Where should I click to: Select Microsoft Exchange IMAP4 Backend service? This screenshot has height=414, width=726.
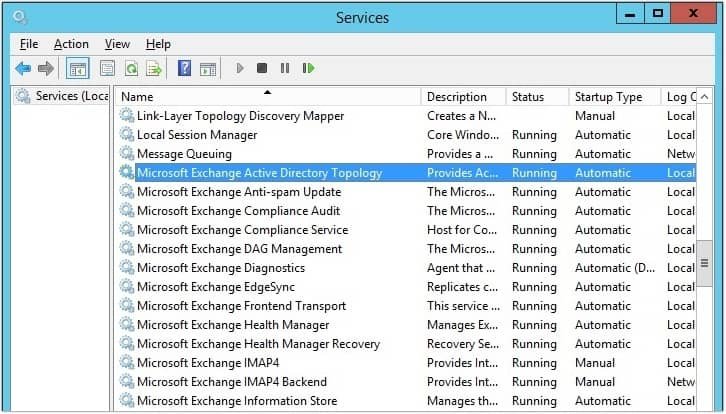(x=407, y=382)
